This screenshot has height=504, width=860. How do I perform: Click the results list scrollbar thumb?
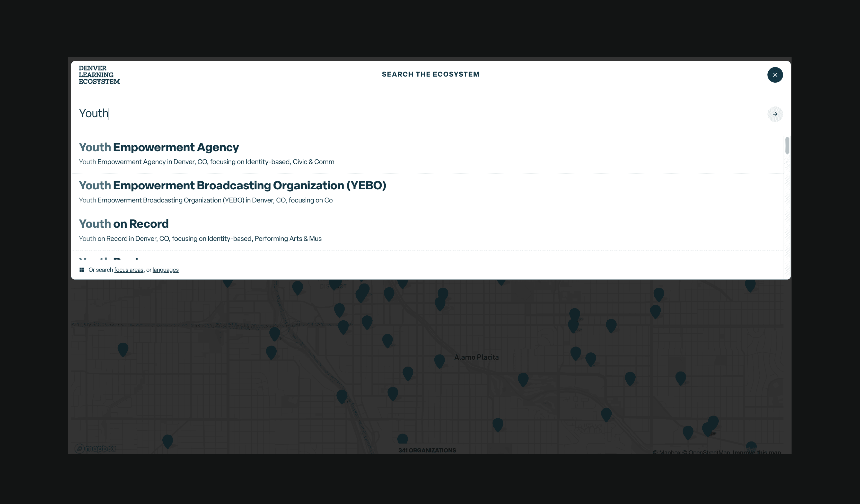tap(787, 145)
